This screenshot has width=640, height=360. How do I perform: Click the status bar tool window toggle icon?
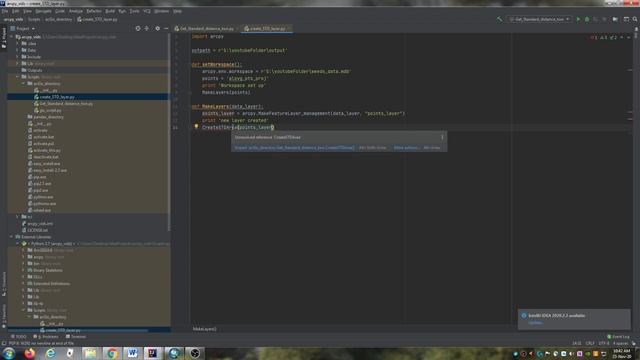(x=4, y=343)
